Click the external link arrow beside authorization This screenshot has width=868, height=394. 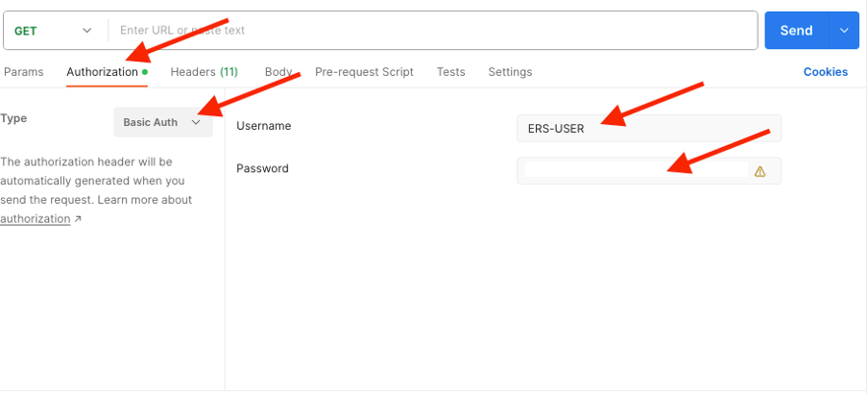pyautogui.click(x=78, y=219)
